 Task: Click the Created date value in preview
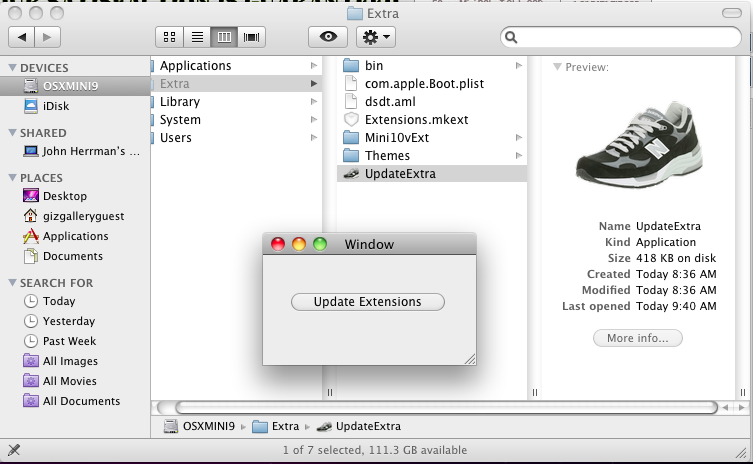click(676, 274)
